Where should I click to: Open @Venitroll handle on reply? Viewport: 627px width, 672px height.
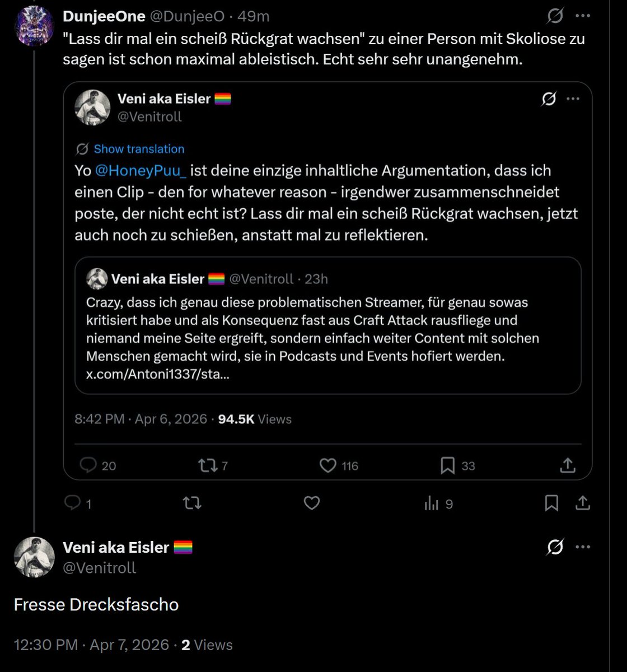(x=100, y=567)
